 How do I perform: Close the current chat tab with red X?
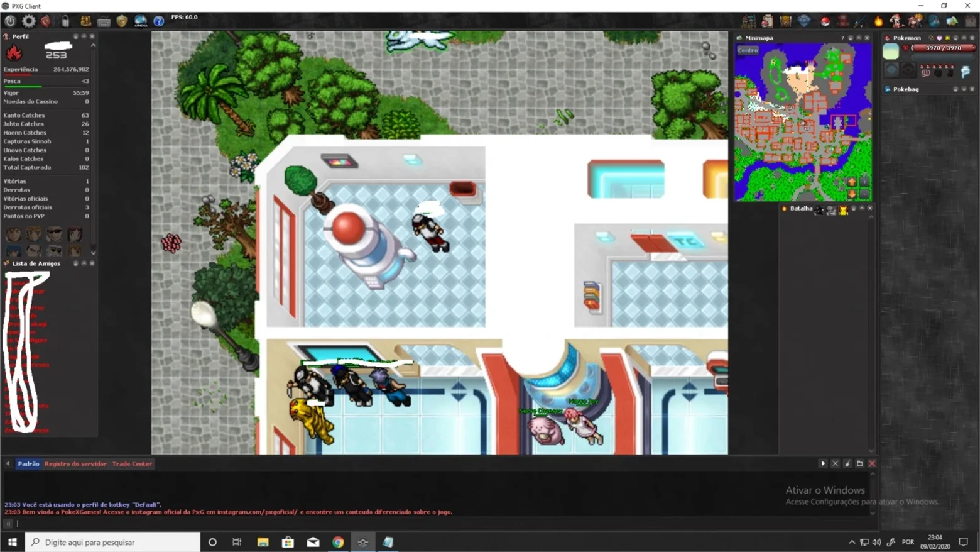tap(872, 464)
